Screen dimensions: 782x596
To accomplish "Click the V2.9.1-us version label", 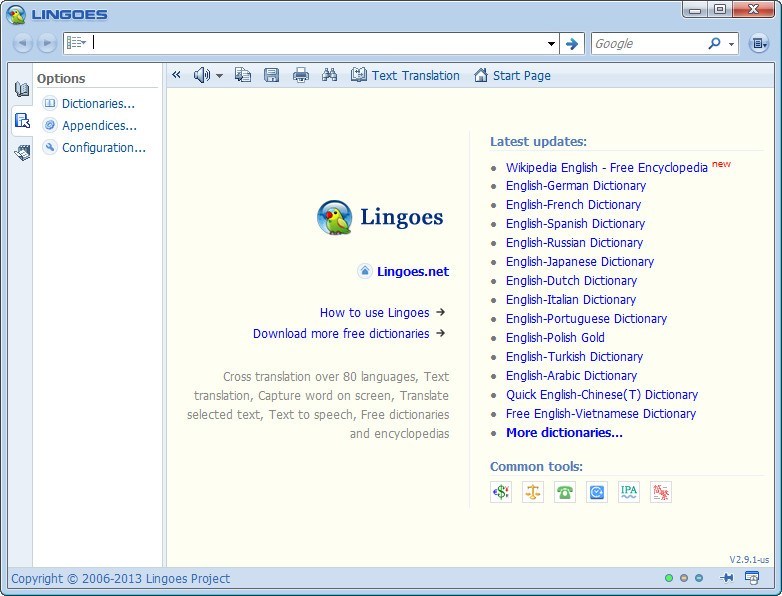I will (x=749, y=560).
